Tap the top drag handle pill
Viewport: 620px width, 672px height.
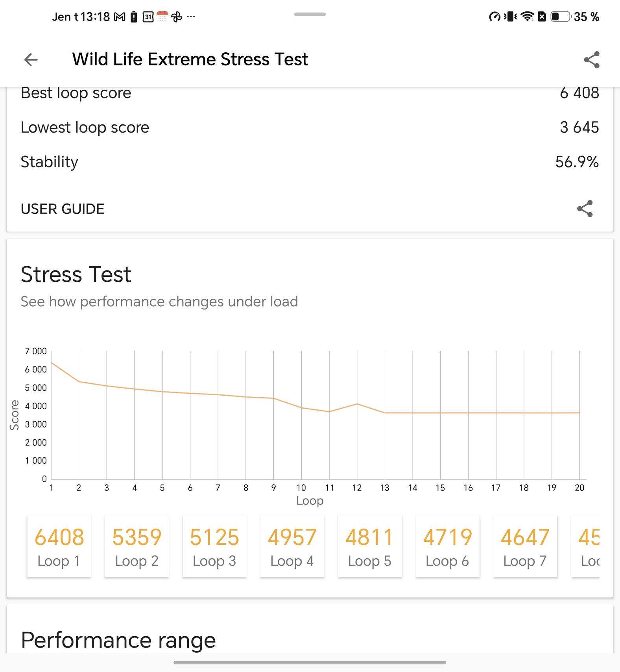click(310, 14)
